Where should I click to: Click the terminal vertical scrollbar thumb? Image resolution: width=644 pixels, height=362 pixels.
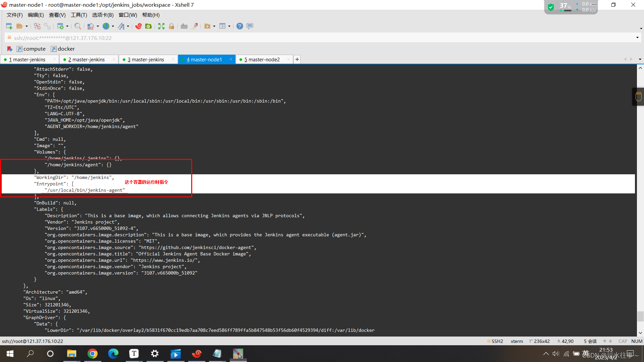[640, 316]
